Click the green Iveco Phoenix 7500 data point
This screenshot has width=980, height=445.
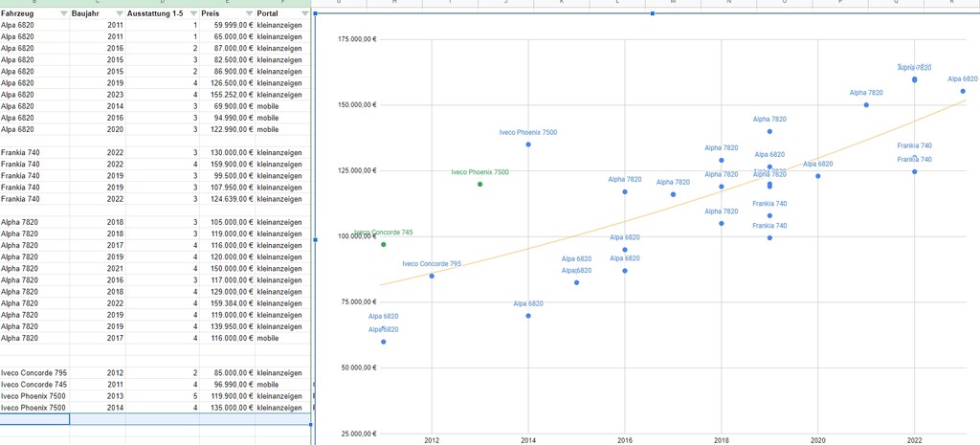tap(480, 184)
